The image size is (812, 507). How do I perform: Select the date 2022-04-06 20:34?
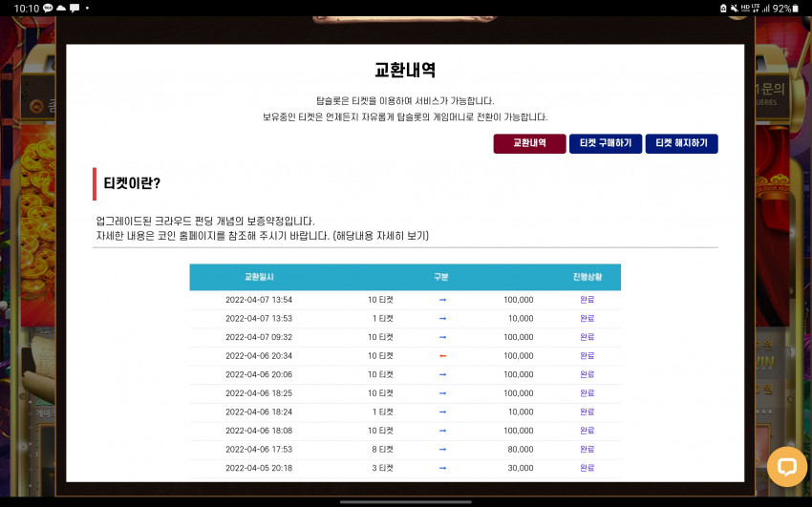pos(259,356)
